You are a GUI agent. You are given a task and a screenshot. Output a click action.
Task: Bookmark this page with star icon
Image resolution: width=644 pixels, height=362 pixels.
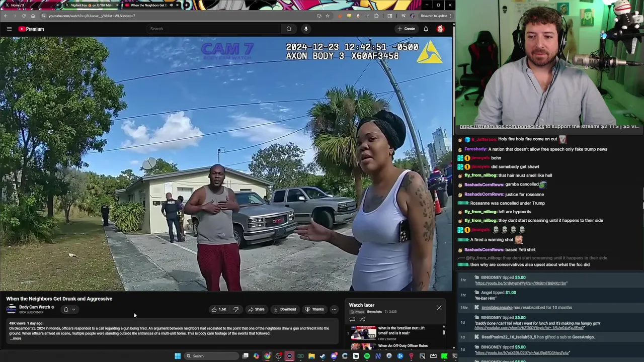[x=328, y=16]
